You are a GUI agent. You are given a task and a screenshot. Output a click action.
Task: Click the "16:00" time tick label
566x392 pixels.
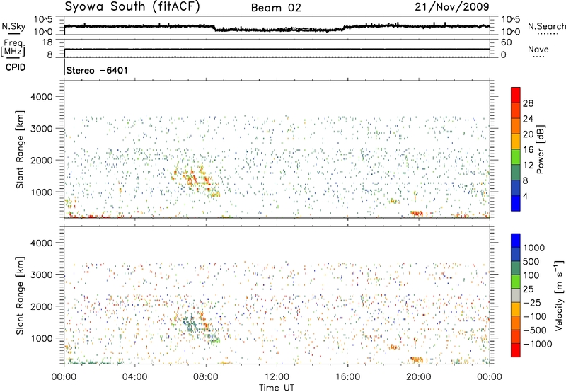pos(347,377)
